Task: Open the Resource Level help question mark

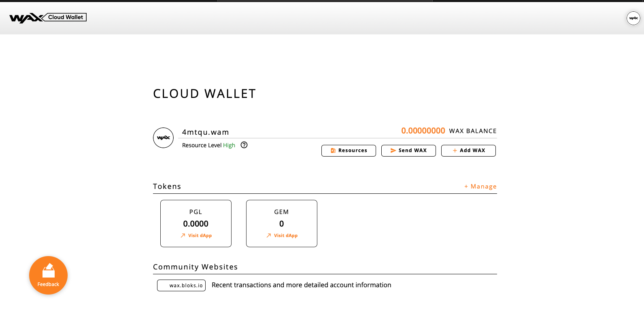Action: (x=244, y=145)
